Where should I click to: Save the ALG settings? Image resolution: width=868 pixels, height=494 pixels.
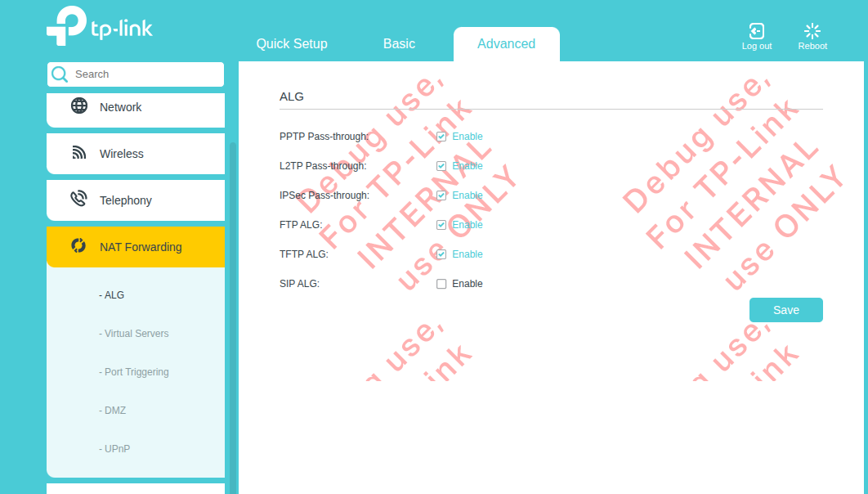coord(785,310)
